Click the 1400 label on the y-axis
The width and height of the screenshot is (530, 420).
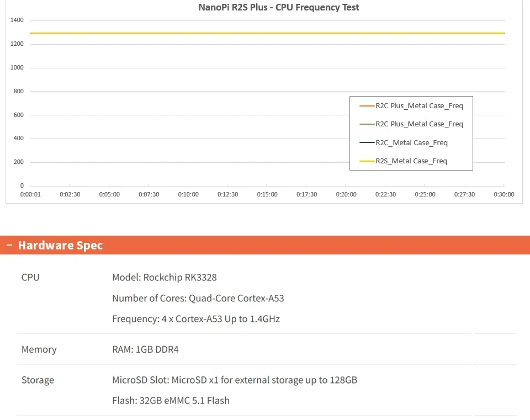point(17,20)
